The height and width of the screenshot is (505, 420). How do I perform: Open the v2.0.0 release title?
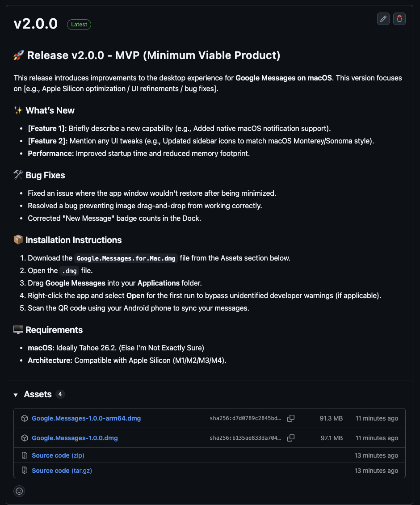[36, 24]
